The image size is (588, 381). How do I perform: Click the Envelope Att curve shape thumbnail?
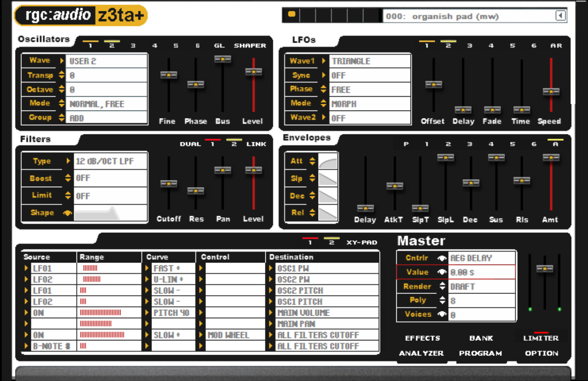pos(328,161)
